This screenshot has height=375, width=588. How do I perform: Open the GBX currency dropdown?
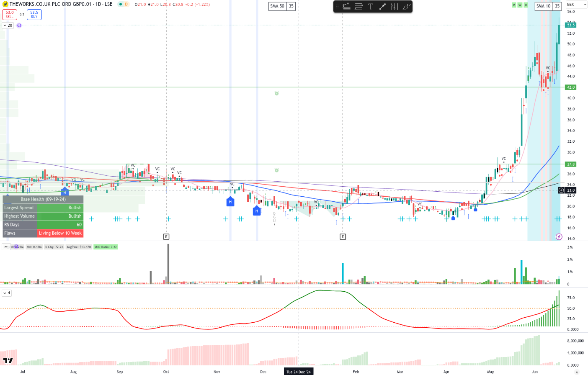click(x=576, y=5)
